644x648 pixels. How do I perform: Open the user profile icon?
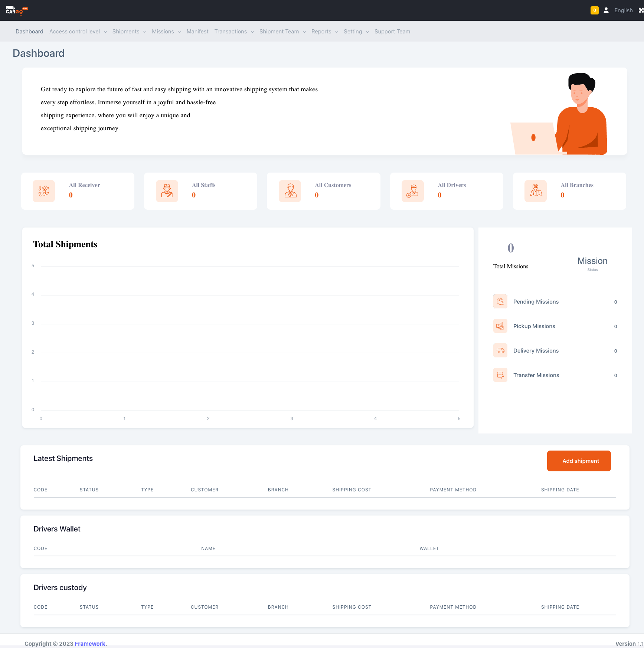606,10
